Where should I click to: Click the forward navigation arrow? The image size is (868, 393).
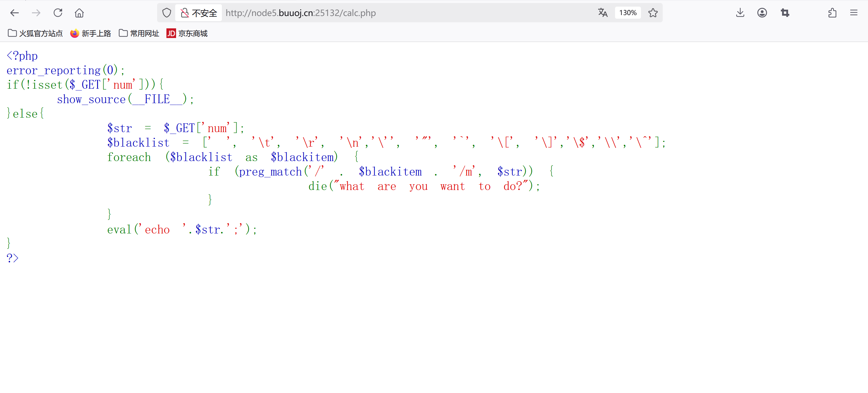click(36, 13)
